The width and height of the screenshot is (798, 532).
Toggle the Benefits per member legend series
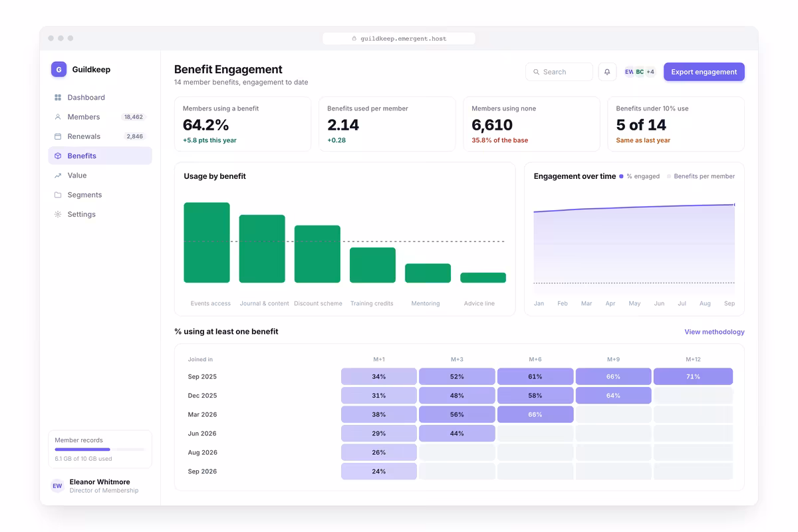(x=701, y=176)
